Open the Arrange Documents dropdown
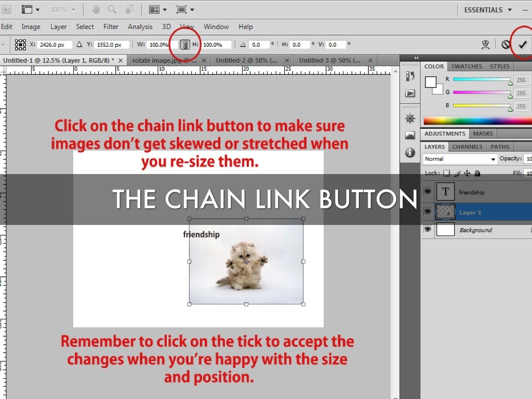 (x=158, y=9)
